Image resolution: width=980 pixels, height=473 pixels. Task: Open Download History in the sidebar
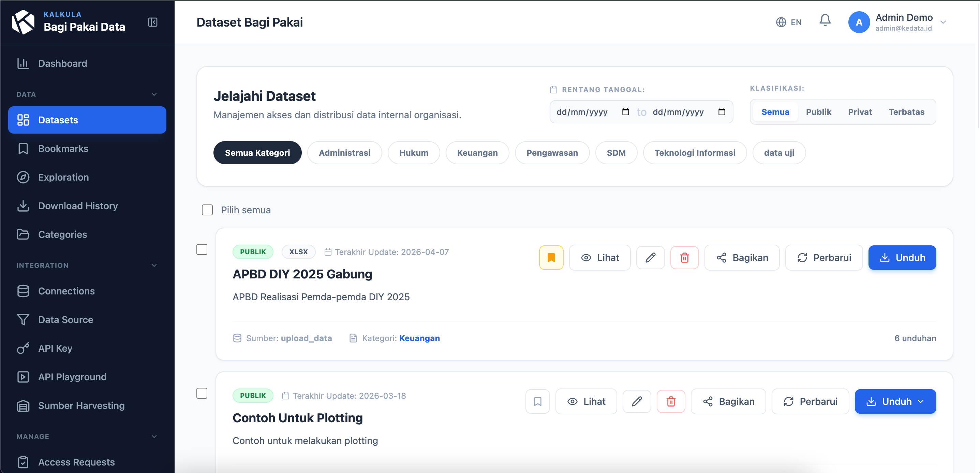click(x=78, y=206)
